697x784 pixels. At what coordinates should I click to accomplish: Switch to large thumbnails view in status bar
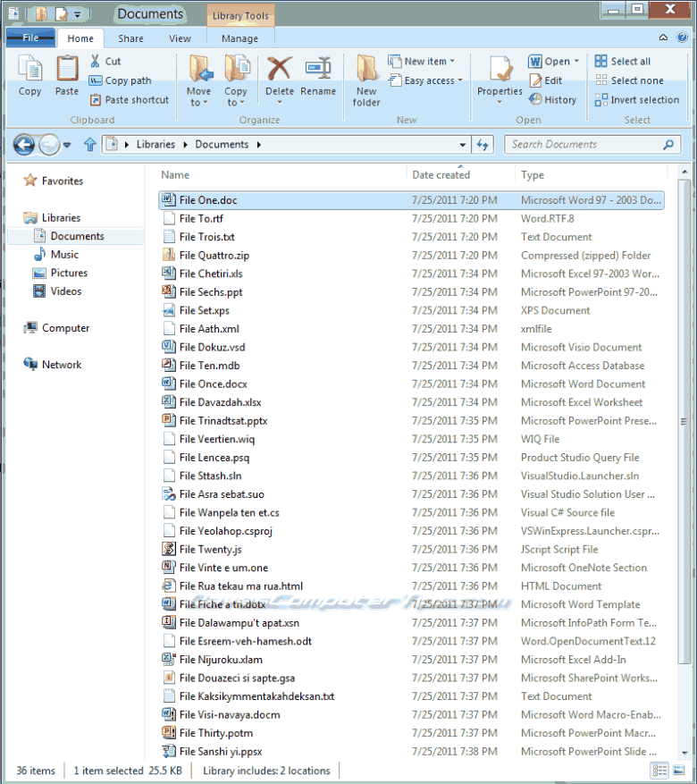[x=678, y=770]
